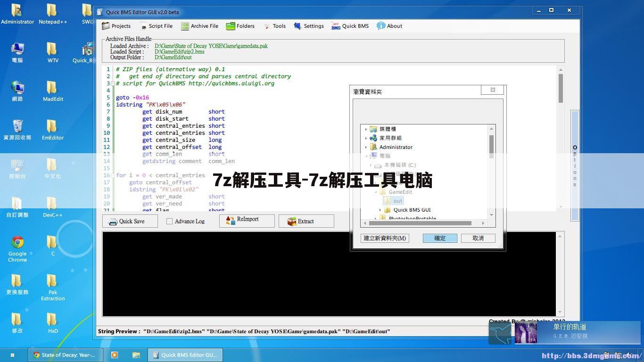Viewport: 644px width, 362px height.
Task: Click the 单行的轨道 music notification album art
Action: pyautogui.click(x=526, y=333)
